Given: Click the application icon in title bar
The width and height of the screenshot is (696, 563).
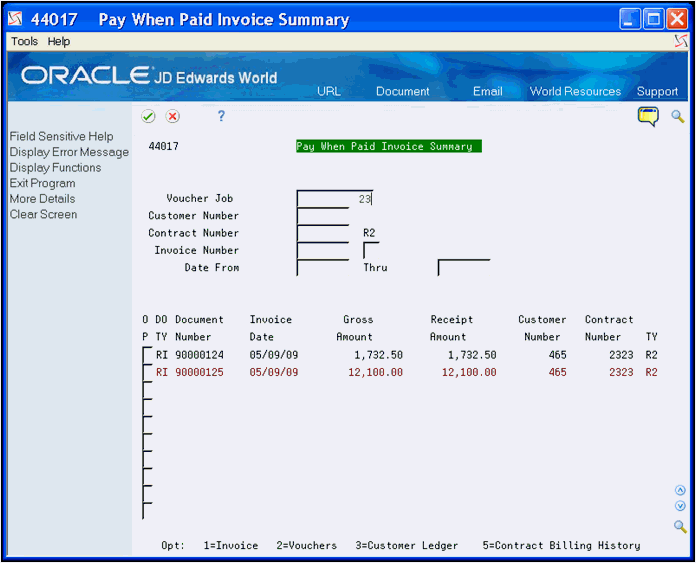Looking at the screenshot, I should (15, 19).
